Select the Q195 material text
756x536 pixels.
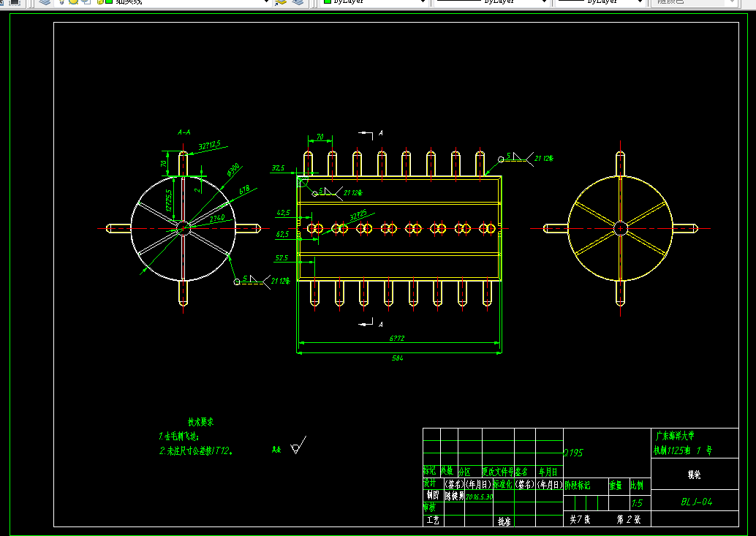(573, 453)
